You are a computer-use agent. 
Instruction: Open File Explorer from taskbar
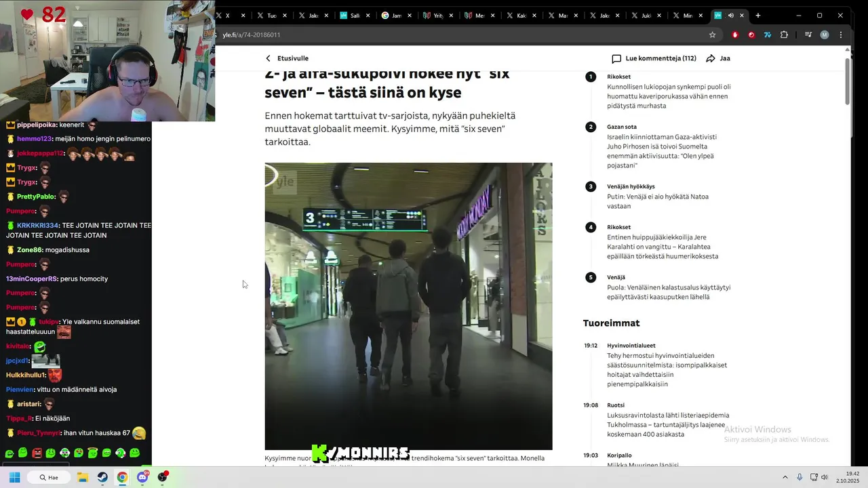point(83,477)
